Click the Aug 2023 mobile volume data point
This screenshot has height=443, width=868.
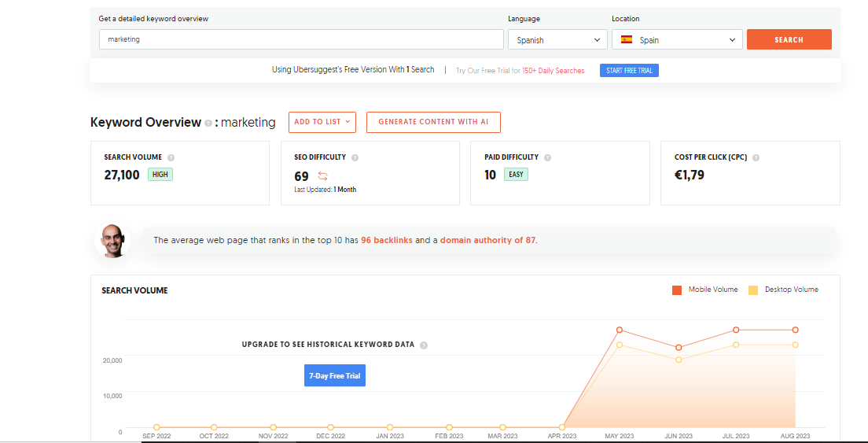796,330
